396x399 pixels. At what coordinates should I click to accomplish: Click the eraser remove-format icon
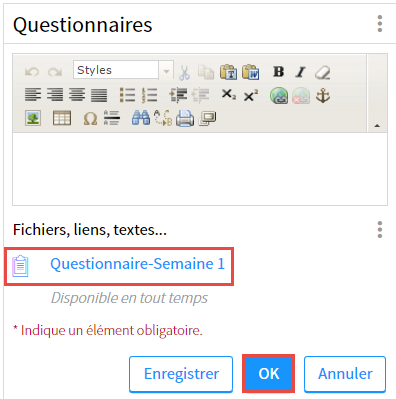322,72
